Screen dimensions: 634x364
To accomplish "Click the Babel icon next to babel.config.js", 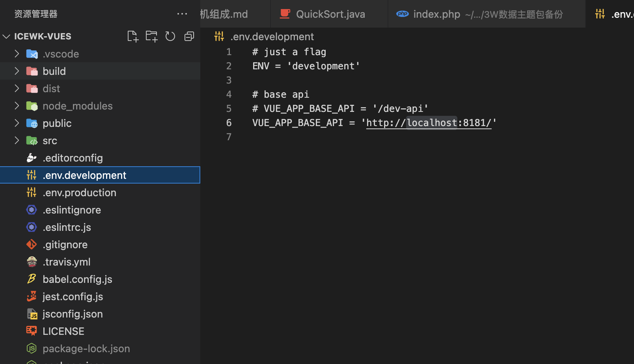I will 32,279.
